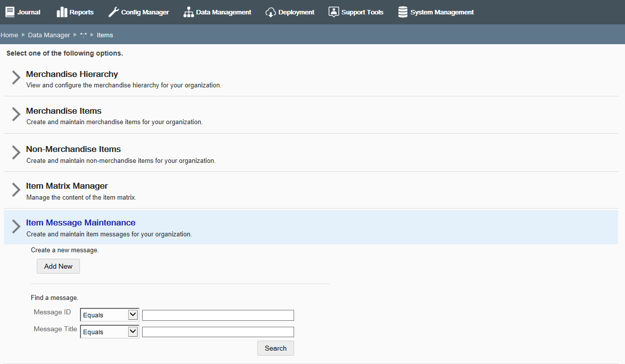The height and width of the screenshot is (364, 625).
Task: Open Message Title Equals dropdown
Action: tap(110, 332)
